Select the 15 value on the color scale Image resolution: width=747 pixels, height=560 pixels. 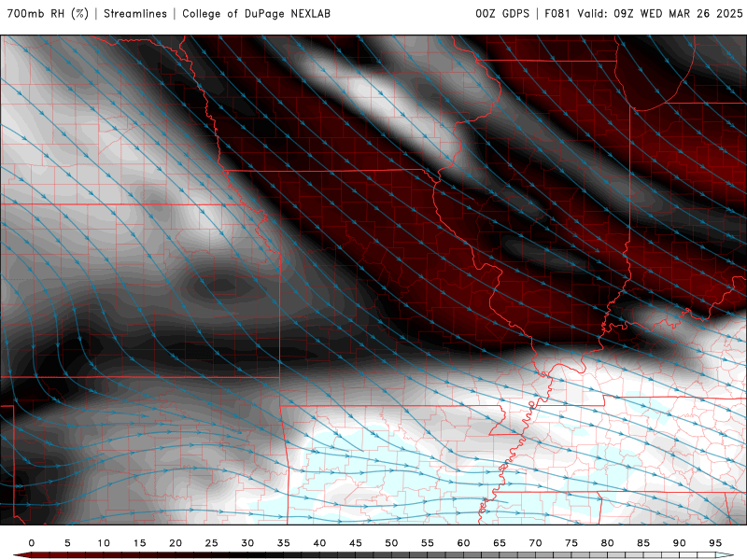pos(139,543)
